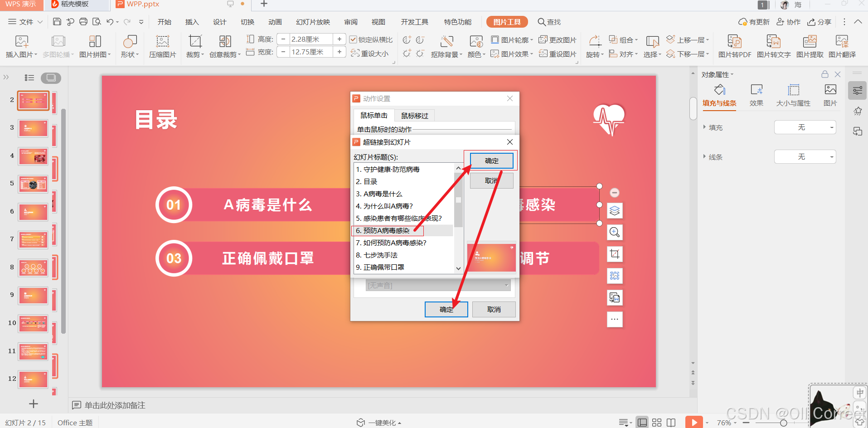Click the floating layers icon beside picture
868x428 pixels.
click(615, 211)
